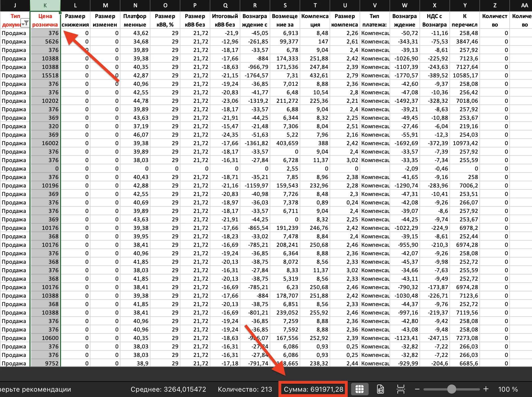Select the Цена розничная header cell

pyautogui.click(x=45, y=20)
